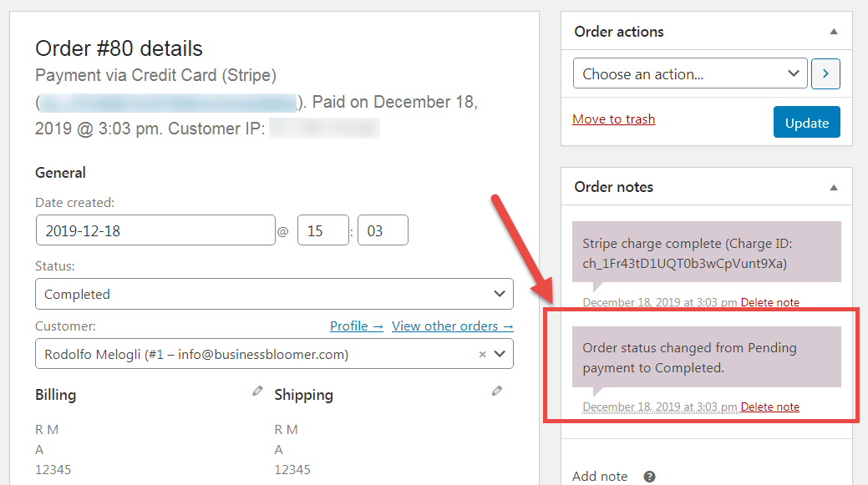Image resolution: width=868 pixels, height=485 pixels.
Task: Apply chosen order action arrow button
Action: tap(825, 73)
